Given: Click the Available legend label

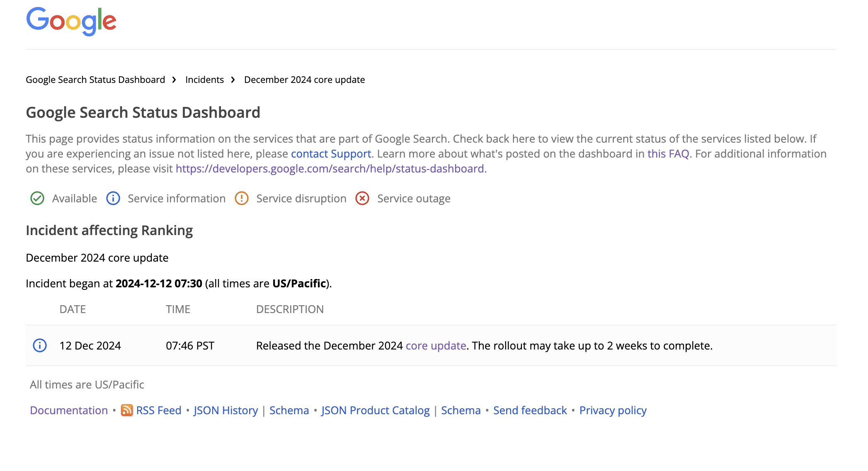Looking at the screenshot, I should point(75,199).
